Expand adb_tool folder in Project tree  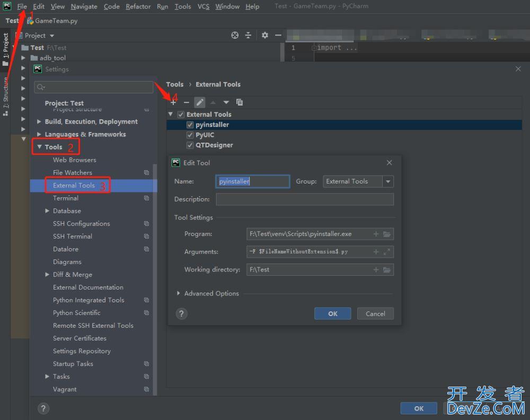pyautogui.click(x=23, y=58)
